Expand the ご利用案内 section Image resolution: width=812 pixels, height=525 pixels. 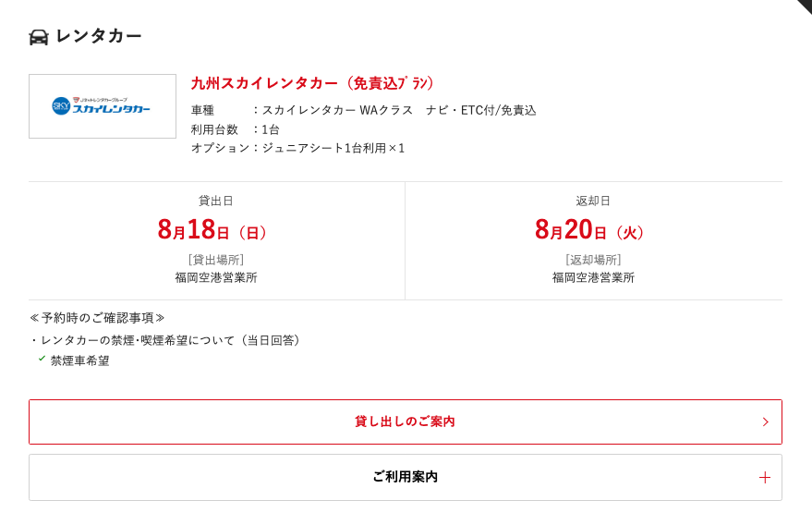[x=406, y=477]
